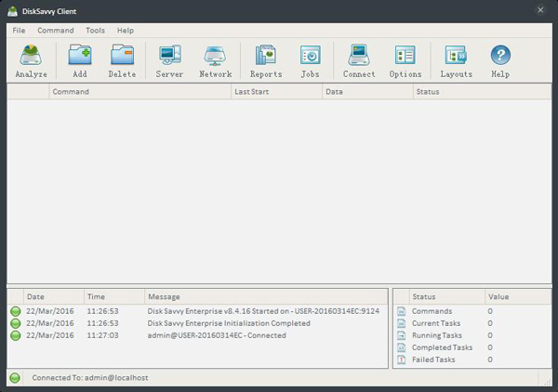Select the 'Disk Savvy Enterprise Initialization Completed' message
Screen dimensions: 558x392
229,323
